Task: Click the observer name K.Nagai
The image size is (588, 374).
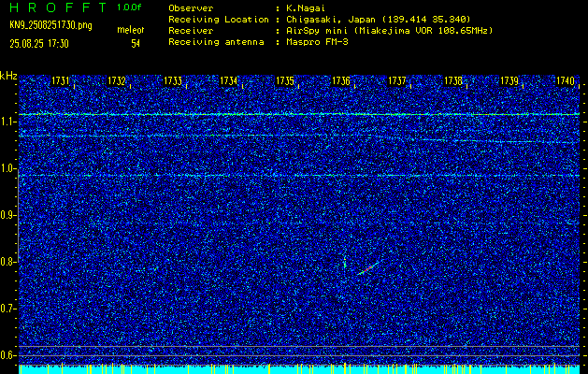Action: click(306, 7)
